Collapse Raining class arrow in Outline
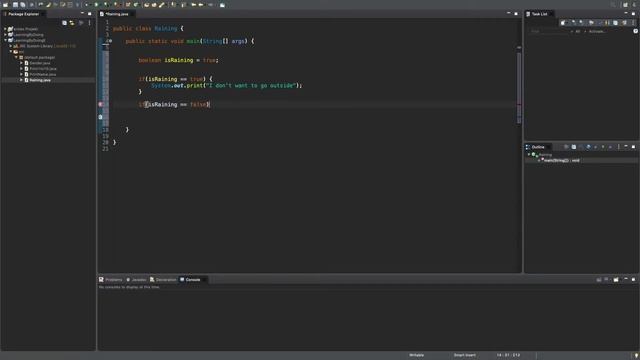This screenshot has height=360, width=640. pos(529,155)
